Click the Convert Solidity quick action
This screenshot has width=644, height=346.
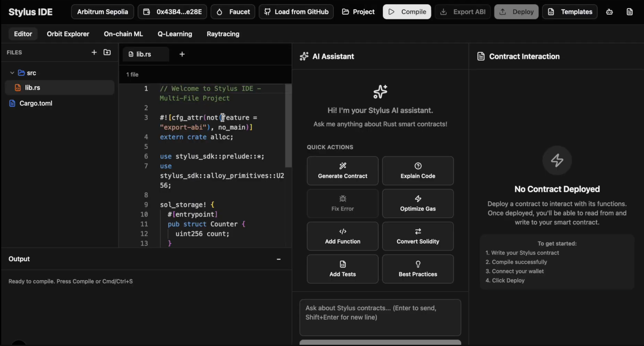coord(418,236)
